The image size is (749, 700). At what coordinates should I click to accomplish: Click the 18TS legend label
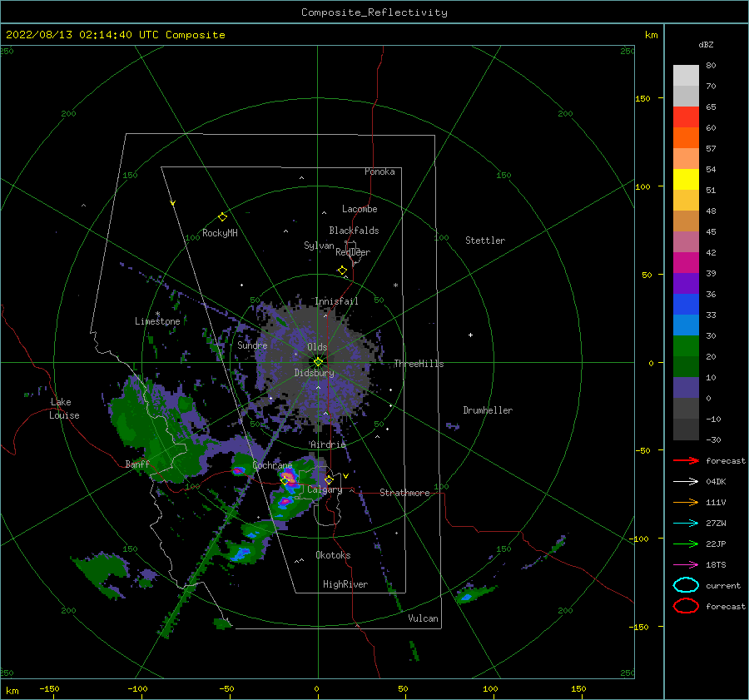coord(716,565)
